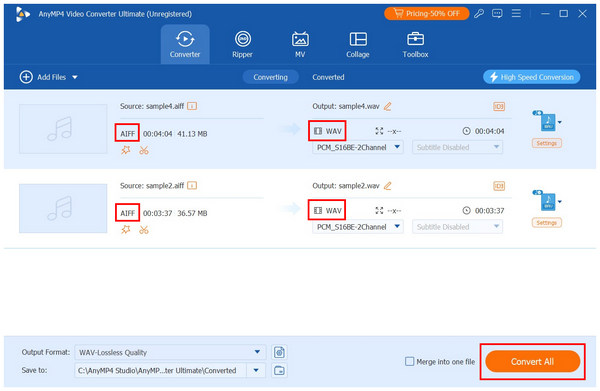Screen dimensions: 600x391
Task: Click the Source: sample2.aiff label
Action: click(x=152, y=186)
